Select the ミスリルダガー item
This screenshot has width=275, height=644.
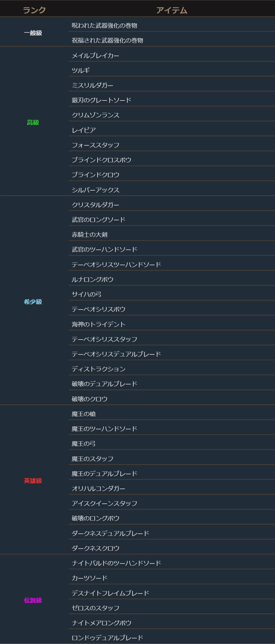click(93, 85)
